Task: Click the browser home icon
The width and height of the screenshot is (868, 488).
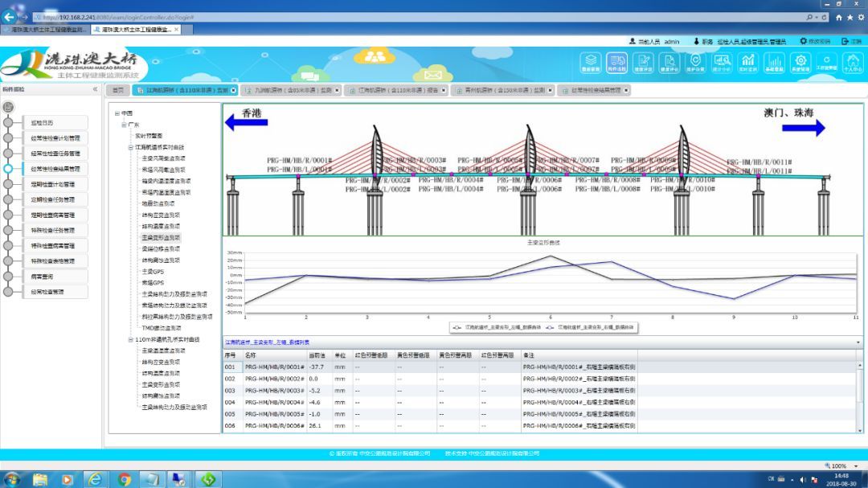Action: pos(838,18)
